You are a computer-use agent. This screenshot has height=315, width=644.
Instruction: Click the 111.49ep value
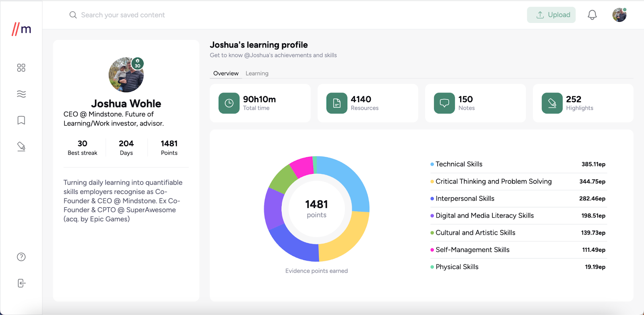(x=594, y=250)
